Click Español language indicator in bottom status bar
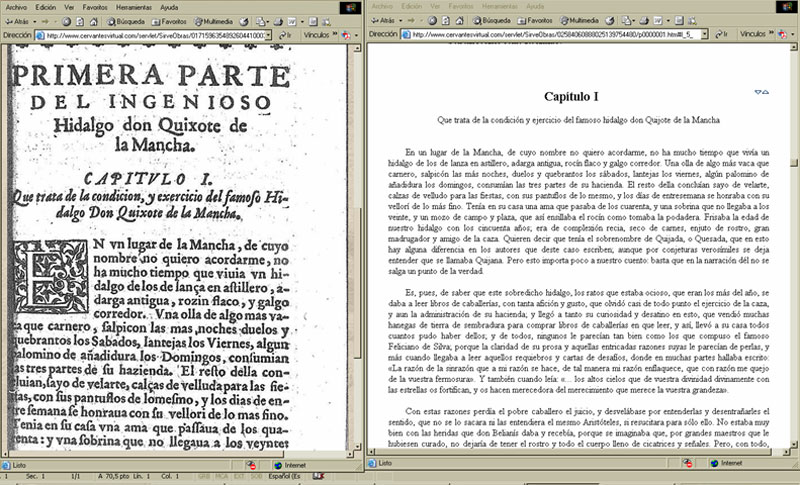800x485 pixels. tap(284, 476)
